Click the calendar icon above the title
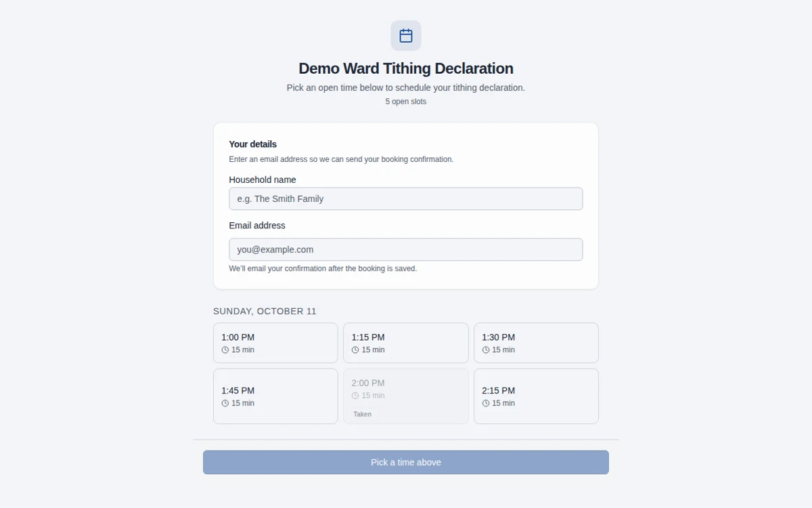The width and height of the screenshot is (812, 508). coord(406,35)
